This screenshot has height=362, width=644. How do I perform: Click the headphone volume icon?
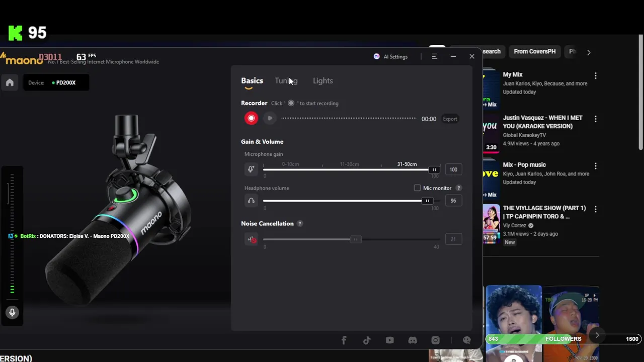[x=251, y=201]
